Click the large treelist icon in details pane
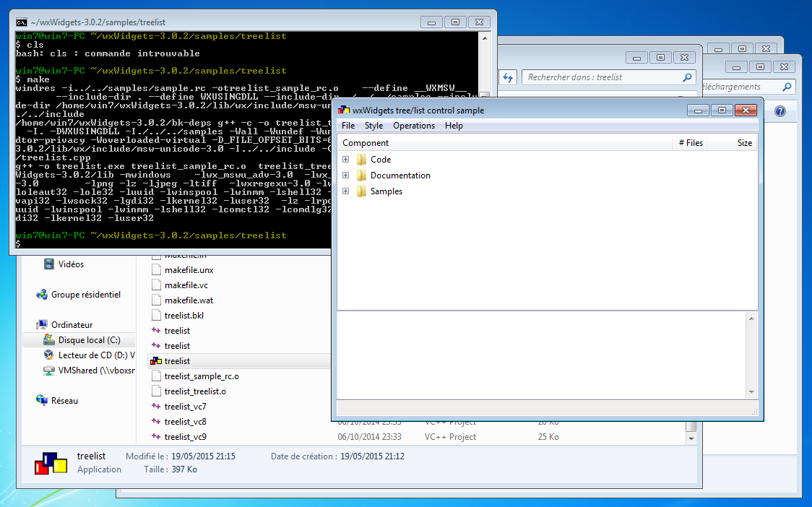Image resolution: width=812 pixels, height=507 pixels. (51, 462)
